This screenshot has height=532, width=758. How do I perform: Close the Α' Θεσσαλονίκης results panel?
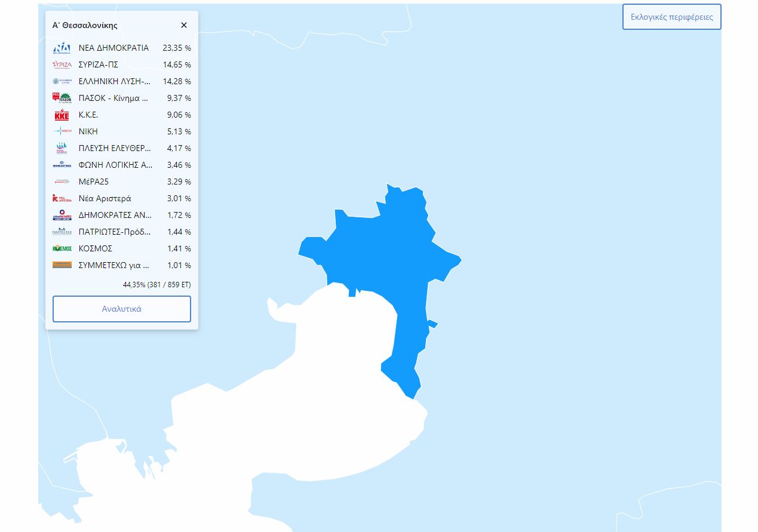point(184,25)
